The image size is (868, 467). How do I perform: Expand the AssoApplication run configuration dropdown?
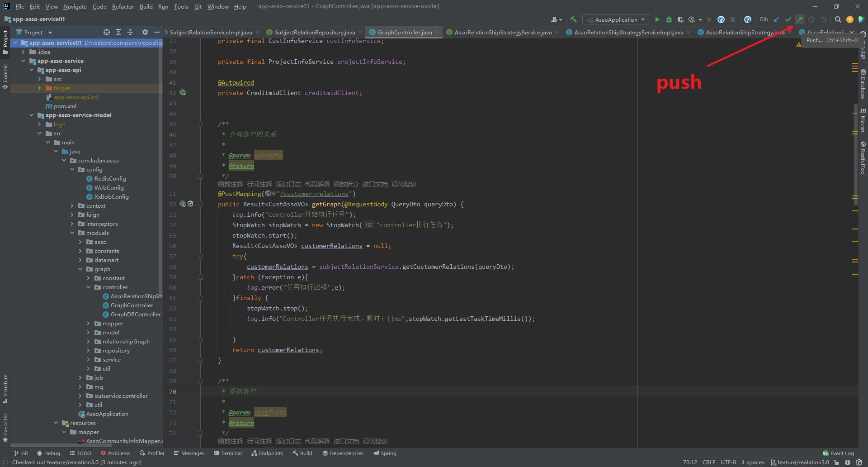point(644,19)
